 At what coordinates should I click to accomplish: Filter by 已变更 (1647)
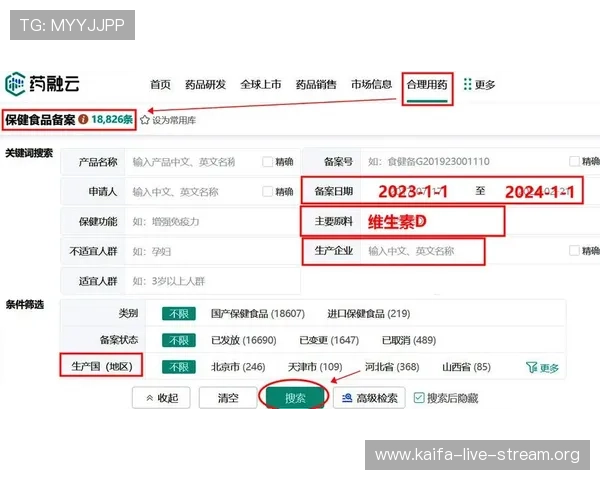pyautogui.click(x=329, y=340)
